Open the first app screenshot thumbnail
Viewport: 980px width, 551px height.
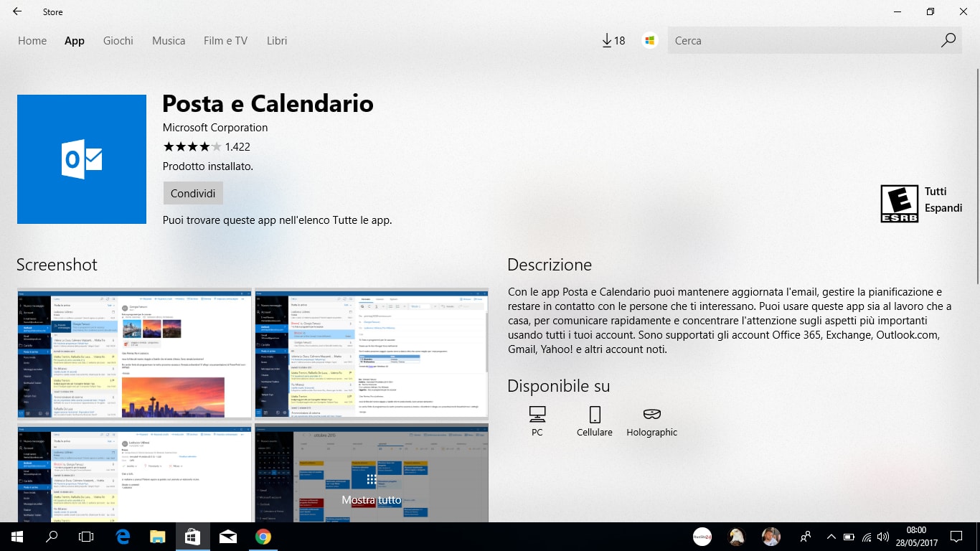coord(134,352)
